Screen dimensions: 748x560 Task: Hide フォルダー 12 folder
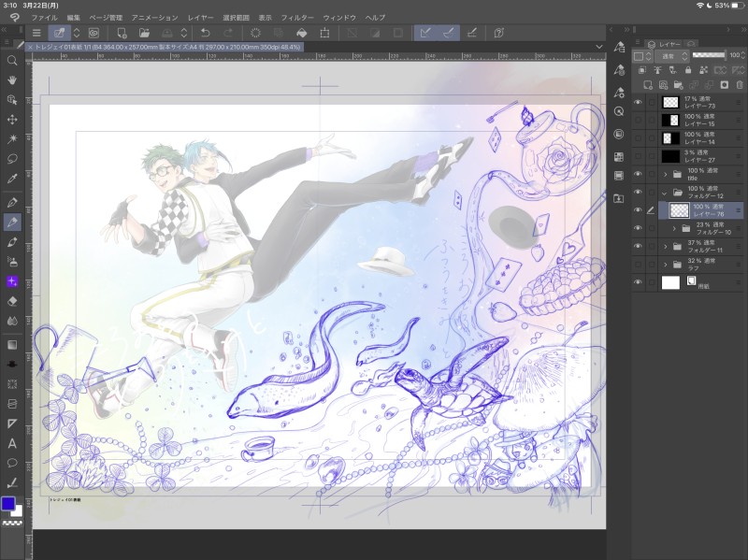638,193
